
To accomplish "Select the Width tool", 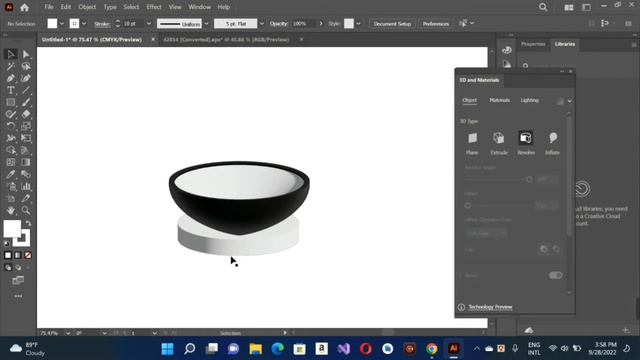I will click(11, 138).
